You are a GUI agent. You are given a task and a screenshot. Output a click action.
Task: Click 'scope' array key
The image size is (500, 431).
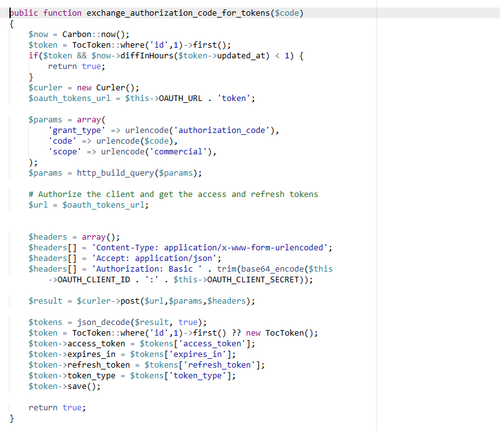click(64, 152)
